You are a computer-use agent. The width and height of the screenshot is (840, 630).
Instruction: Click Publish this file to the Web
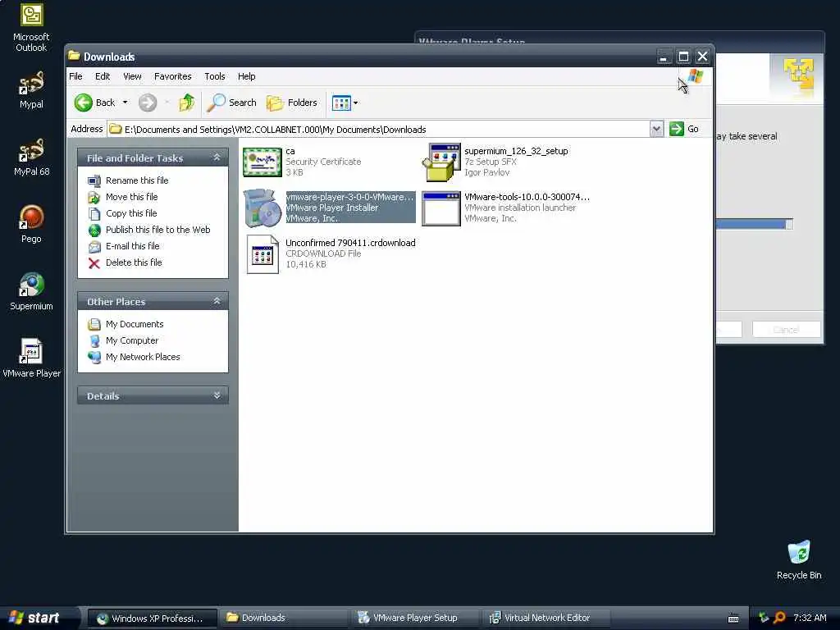coord(158,230)
